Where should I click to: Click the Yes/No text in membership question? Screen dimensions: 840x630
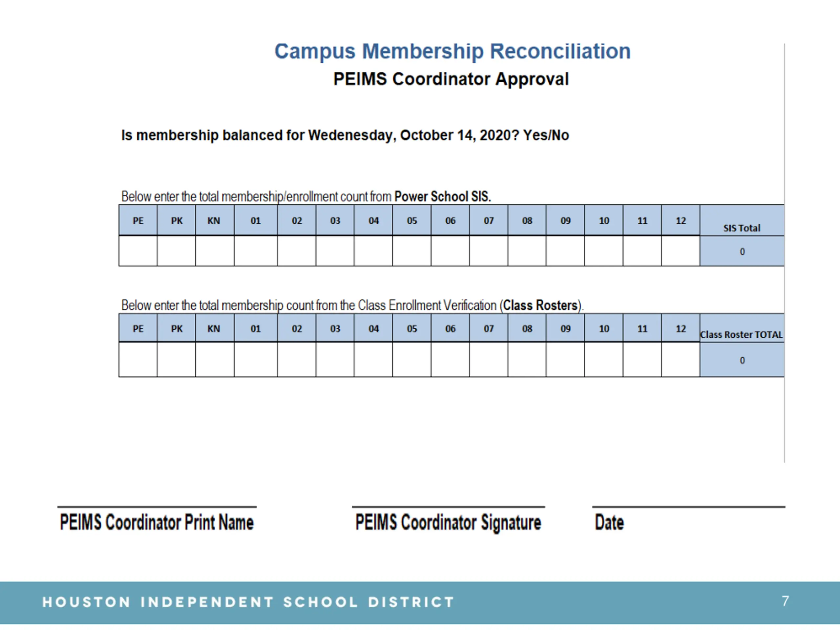pyautogui.click(x=546, y=135)
